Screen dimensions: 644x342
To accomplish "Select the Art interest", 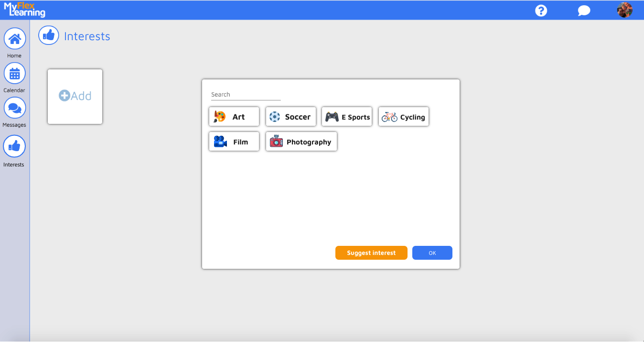I will coord(234,117).
